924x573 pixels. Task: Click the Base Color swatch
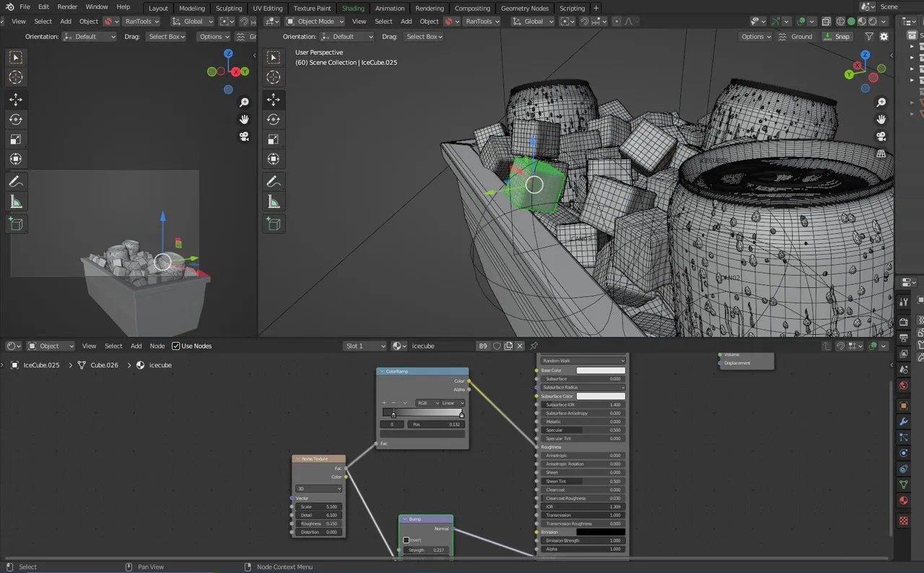coord(601,370)
